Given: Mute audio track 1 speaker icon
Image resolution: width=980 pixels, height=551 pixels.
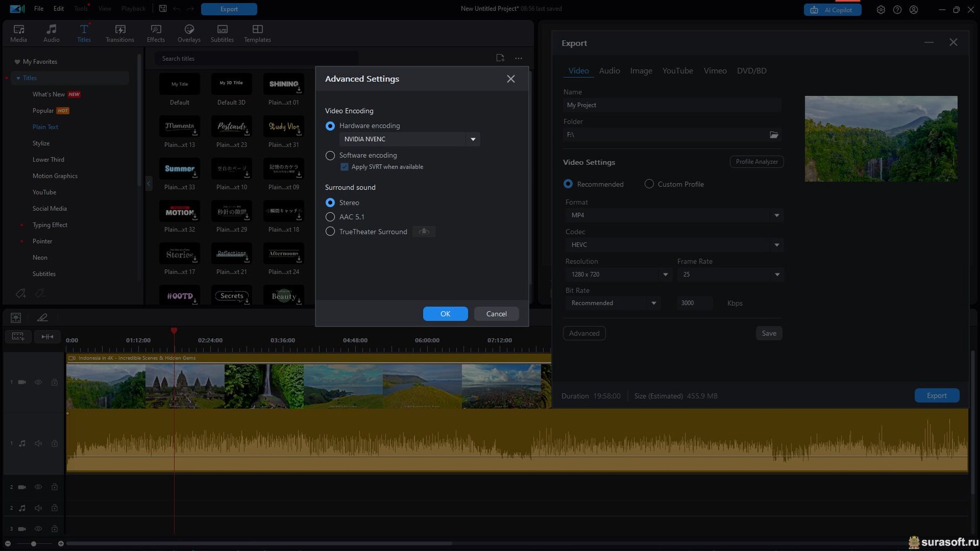Looking at the screenshot, I should (38, 444).
